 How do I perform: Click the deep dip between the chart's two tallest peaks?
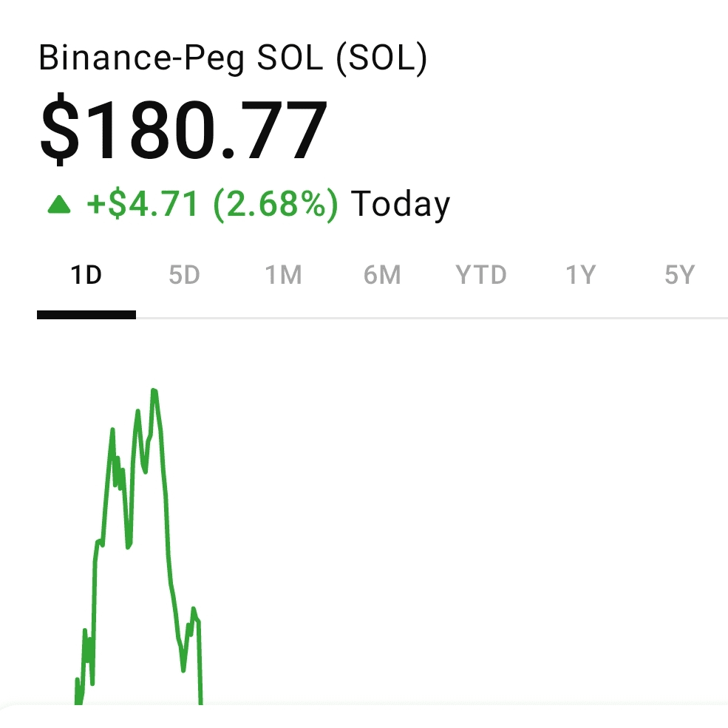[129, 545]
